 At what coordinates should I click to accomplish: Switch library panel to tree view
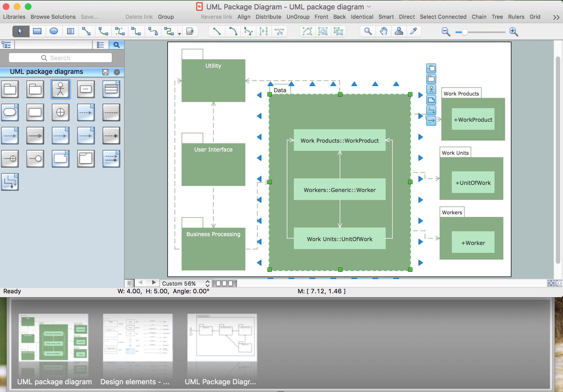pyautogui.click(x=6, y=45)
